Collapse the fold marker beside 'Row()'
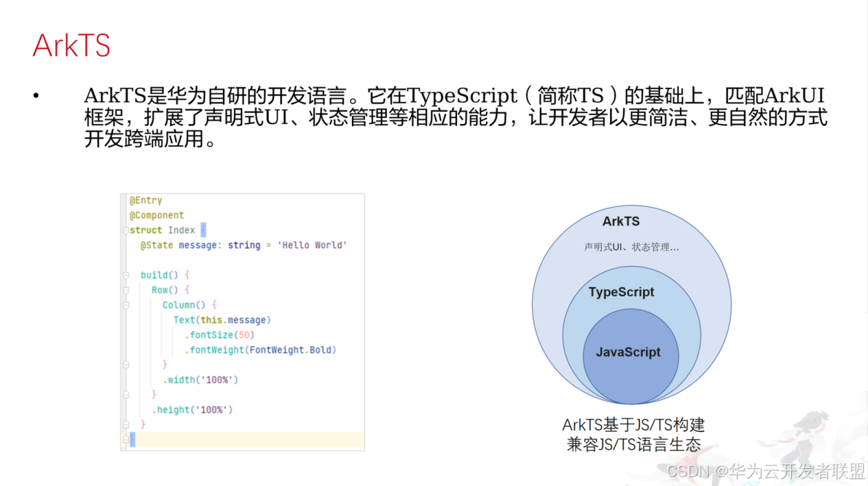This screenshot has width=868, height=486. [125, 291]
